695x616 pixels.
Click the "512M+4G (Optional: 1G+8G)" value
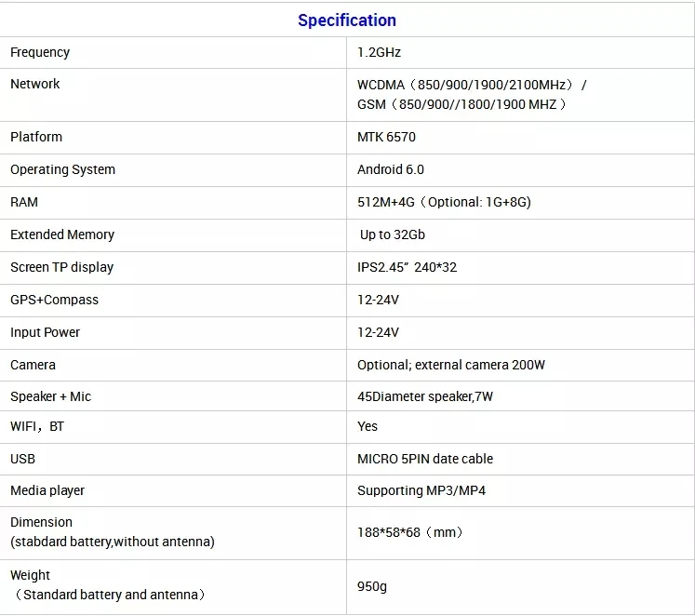[444, 202]
